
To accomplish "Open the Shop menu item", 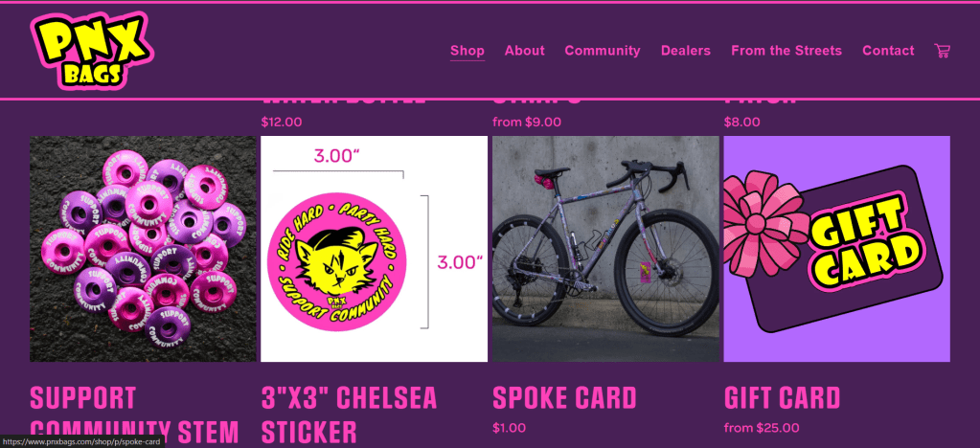I will coord(467,51).
